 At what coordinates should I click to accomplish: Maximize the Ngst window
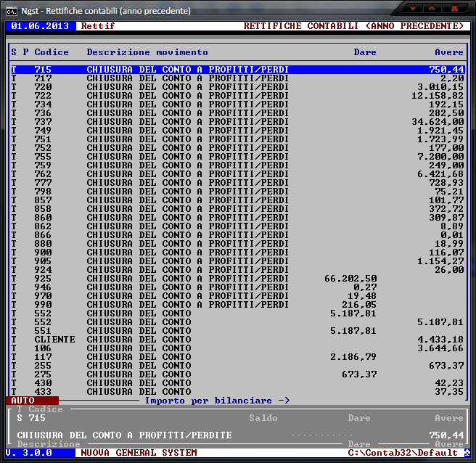433,9
